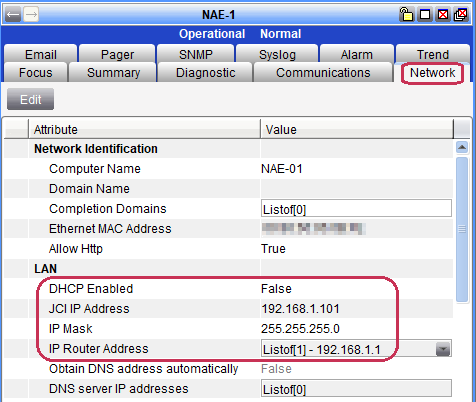Viewport: 476px width, 402px height.
Task: Click the Completion Domains Listof[0] field
Action: 356,209
